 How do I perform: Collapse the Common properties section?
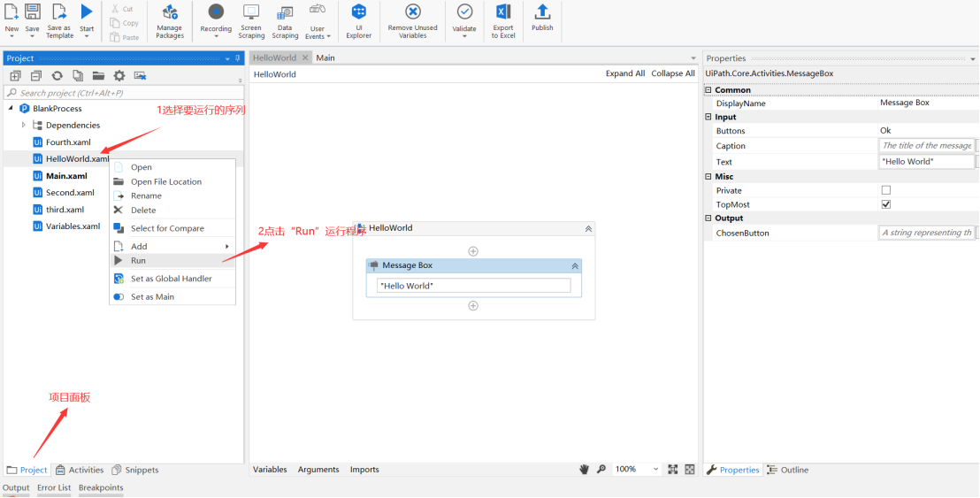click(x=708, y=90)
